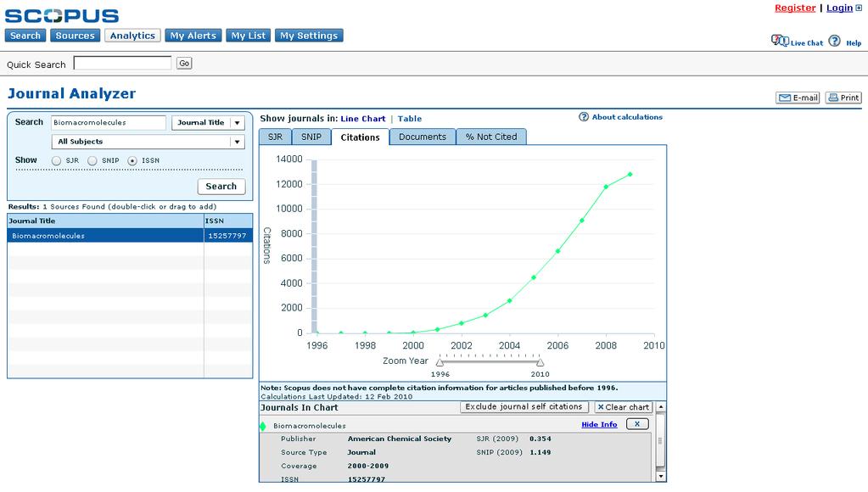
Task: Select the SJR radio button
Action: click(x=57, y=160)
